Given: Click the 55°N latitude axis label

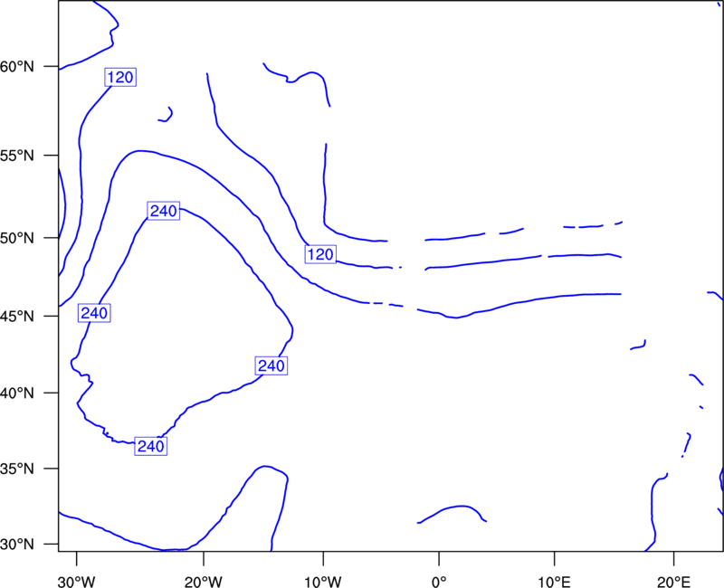Looking at the screenshot, I should click(17, 156).
